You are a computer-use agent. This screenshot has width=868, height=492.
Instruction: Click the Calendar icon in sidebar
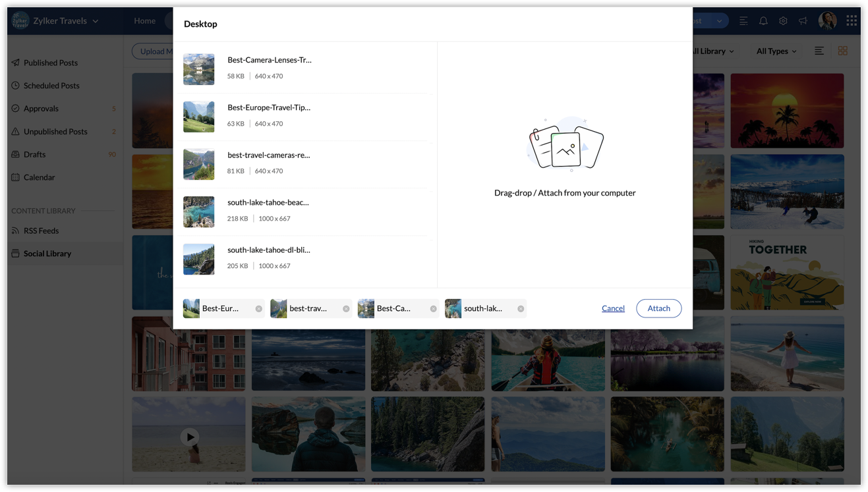tap(16, 177)
